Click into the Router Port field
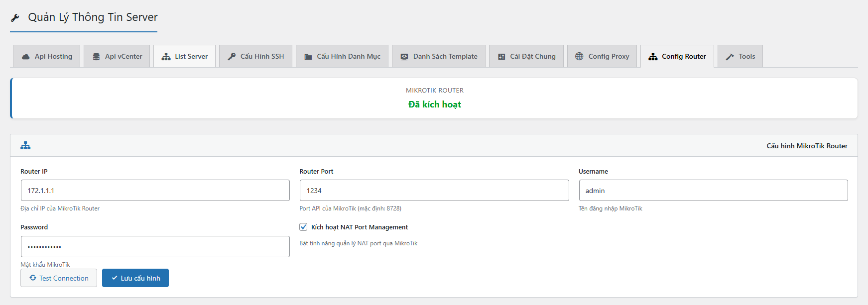The height and width of the screenshot is (305, 868). (434, 191)
